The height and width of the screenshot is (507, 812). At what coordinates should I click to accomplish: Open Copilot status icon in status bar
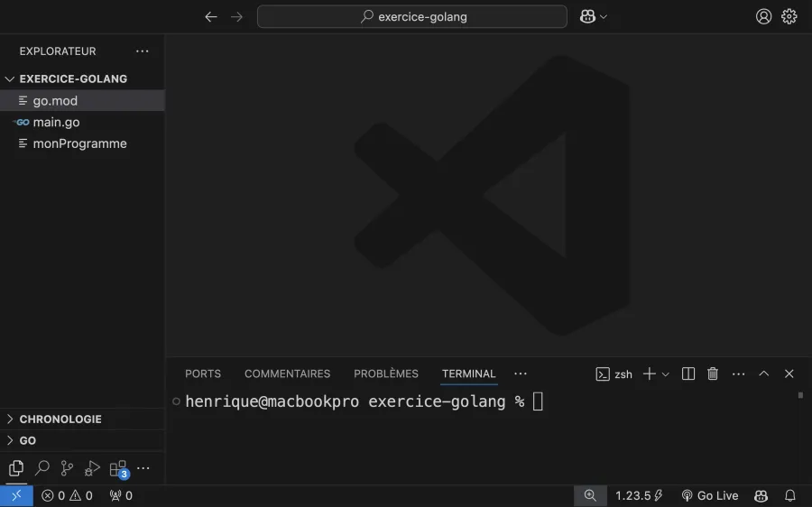pyautogui.click(x=761, y=495)
